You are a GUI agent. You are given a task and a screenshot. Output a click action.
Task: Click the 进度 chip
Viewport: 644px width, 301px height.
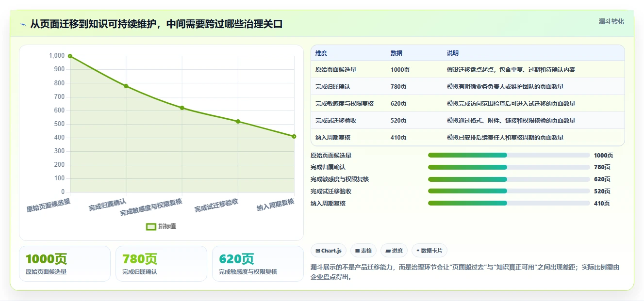click(394, 251)
